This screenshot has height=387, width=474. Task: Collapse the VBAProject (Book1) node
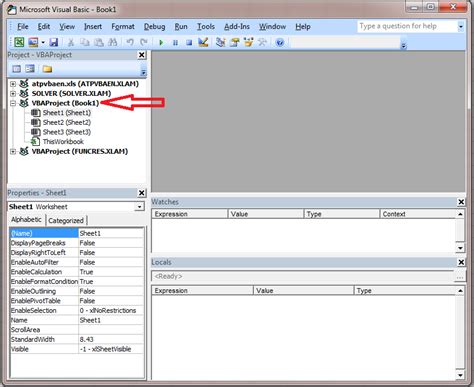13,103
